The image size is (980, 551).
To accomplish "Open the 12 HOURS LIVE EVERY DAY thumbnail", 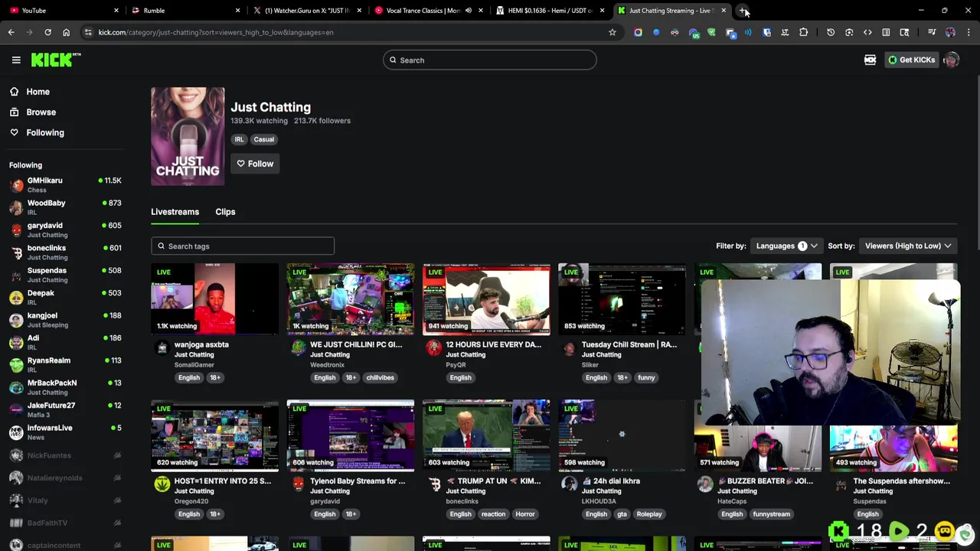I will tap(486, 299).
